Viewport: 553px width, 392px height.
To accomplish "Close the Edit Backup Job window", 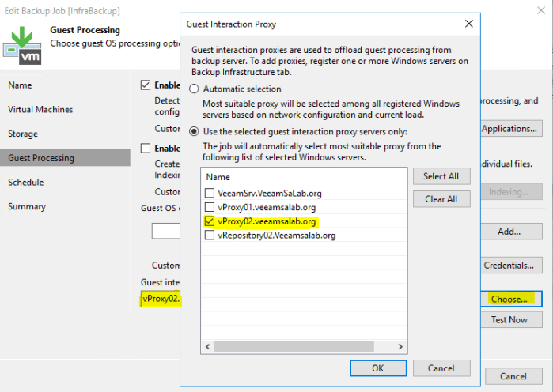I will pyautogui.click(x=541, y=10).
